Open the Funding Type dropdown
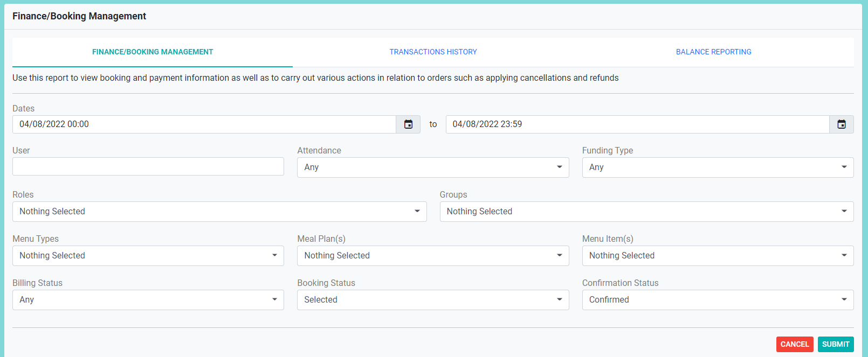 [718, 167]
